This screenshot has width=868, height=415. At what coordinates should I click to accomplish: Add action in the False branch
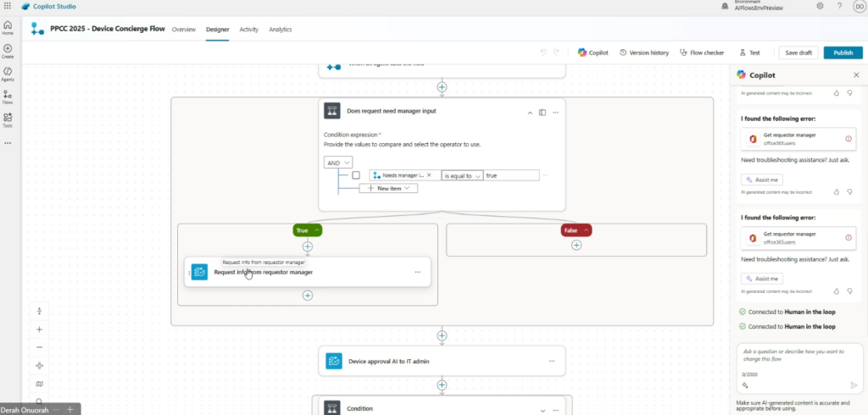click(x=576, y=245)
